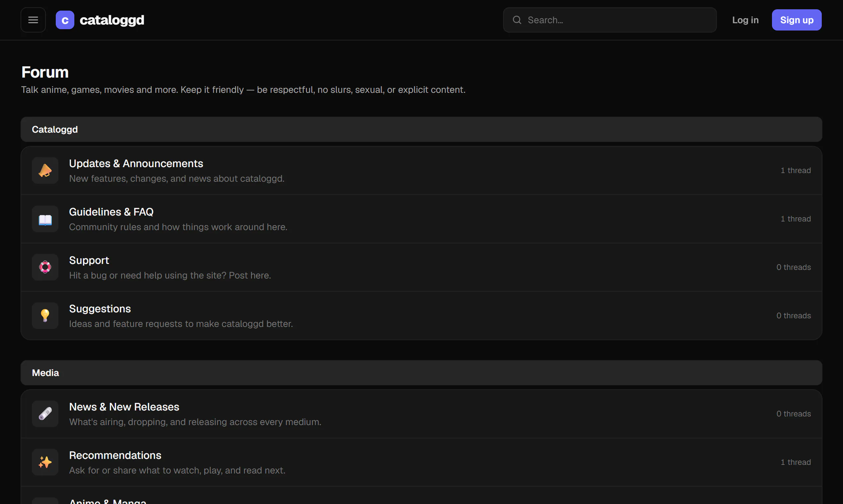Click the Media category header
843x504 pixels.
(421, 373)
